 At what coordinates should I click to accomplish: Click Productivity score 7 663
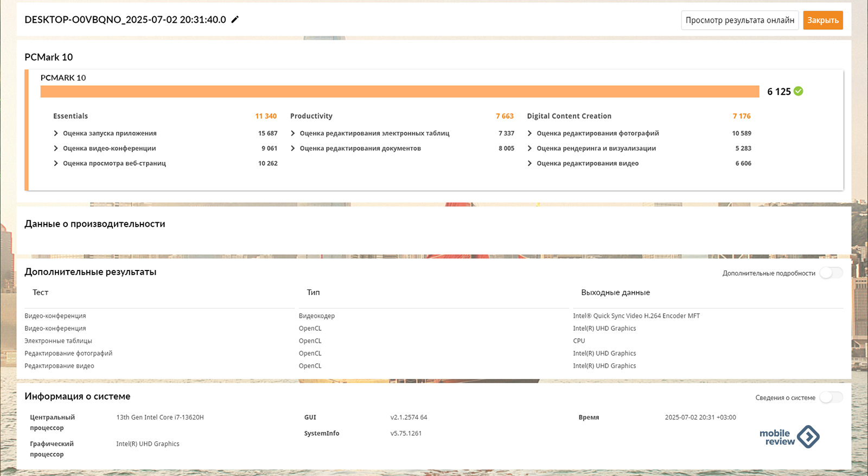tap(505, 116)
